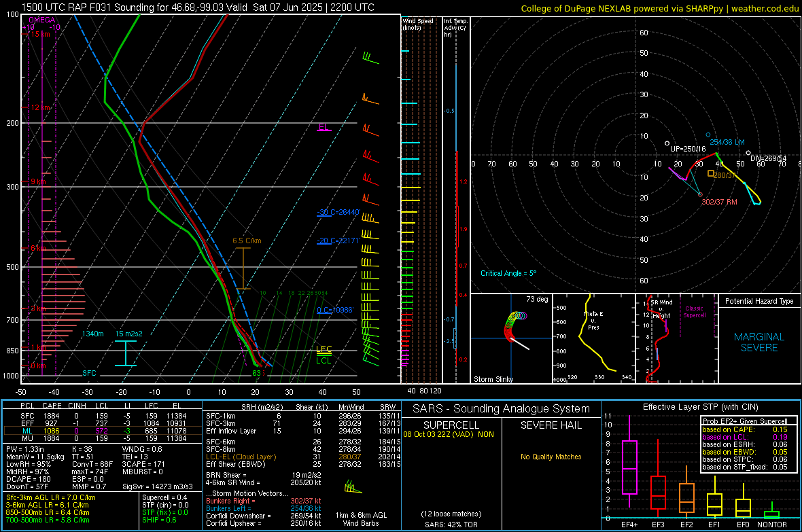
Task: Click the SARS - Sounding Analogue System header
Action: (x=501, y=409)
